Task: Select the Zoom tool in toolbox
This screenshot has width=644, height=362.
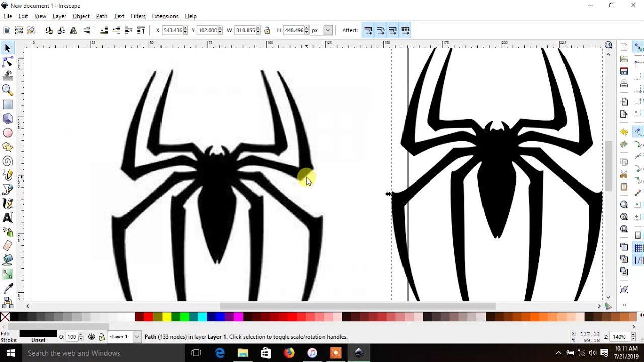Action: coord(8,90)
